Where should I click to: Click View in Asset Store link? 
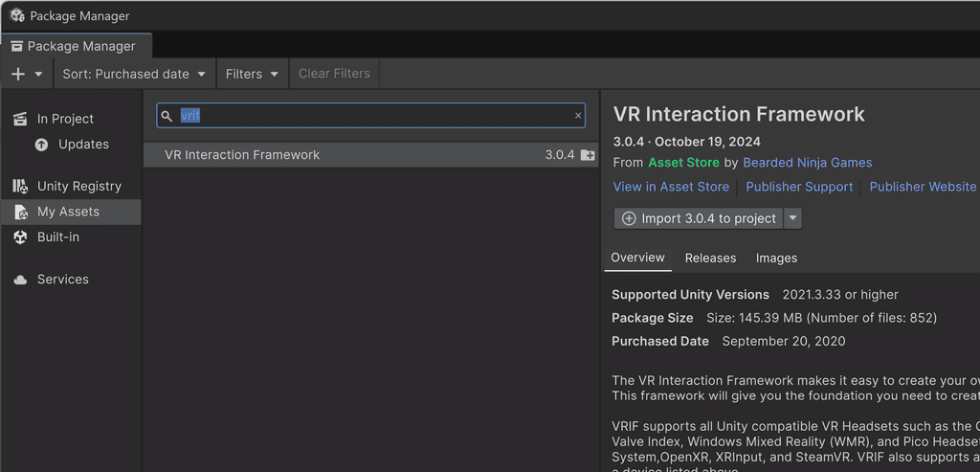pos(671,187)
